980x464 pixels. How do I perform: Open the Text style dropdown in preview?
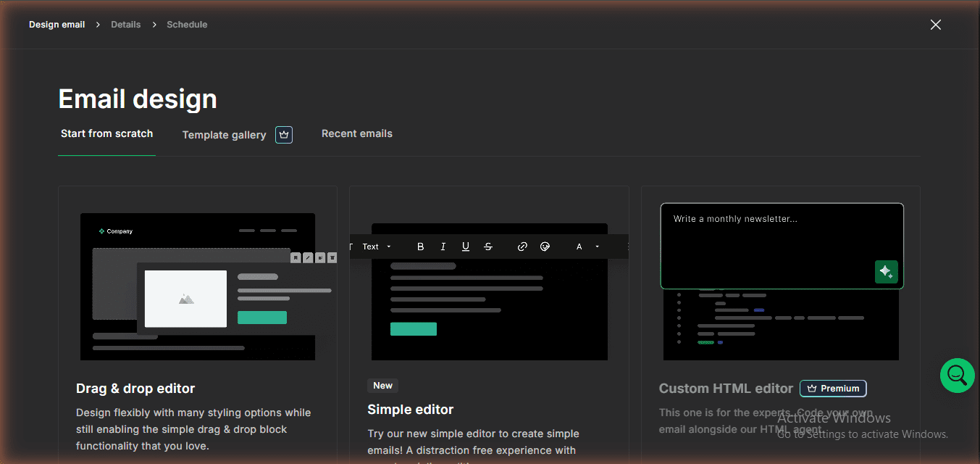377,246
